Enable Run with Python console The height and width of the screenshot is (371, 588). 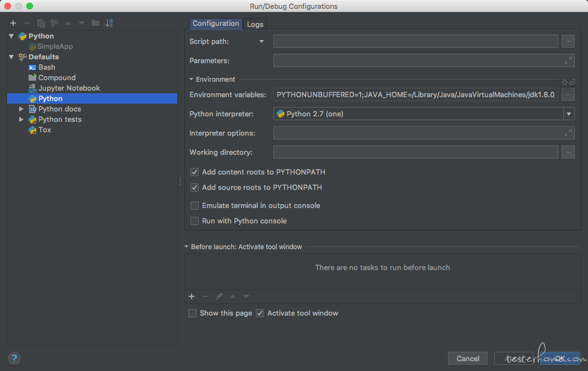tap(194, 221)
